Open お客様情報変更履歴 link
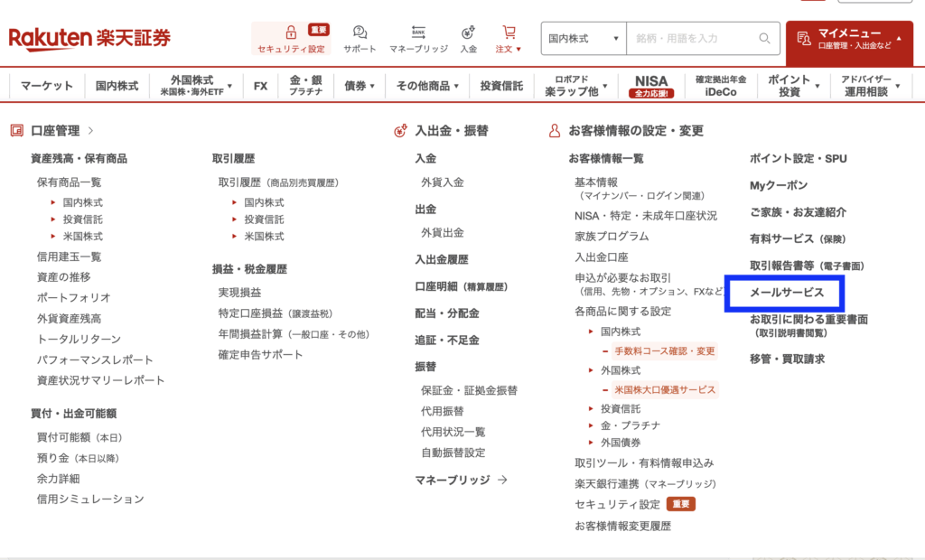 point(623,526)
